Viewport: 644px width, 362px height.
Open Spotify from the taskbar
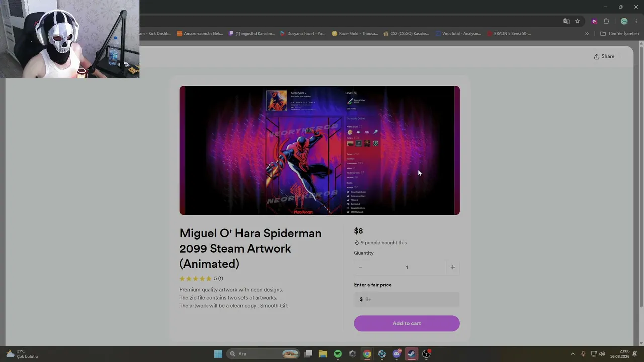pos(338,354)
